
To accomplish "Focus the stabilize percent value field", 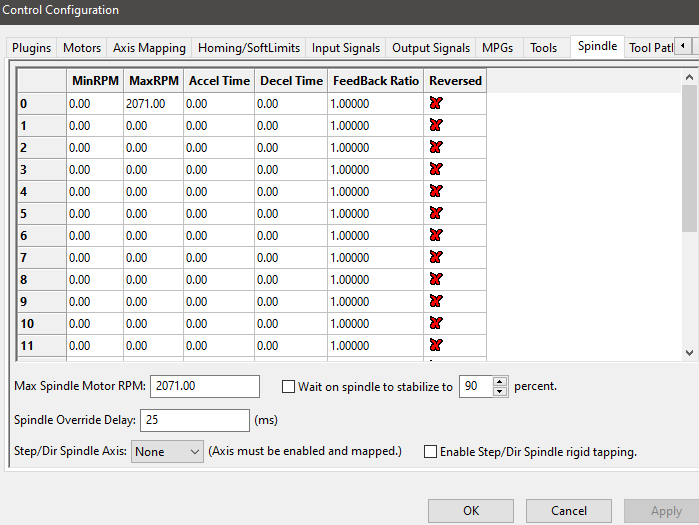I will pos(476,386).
